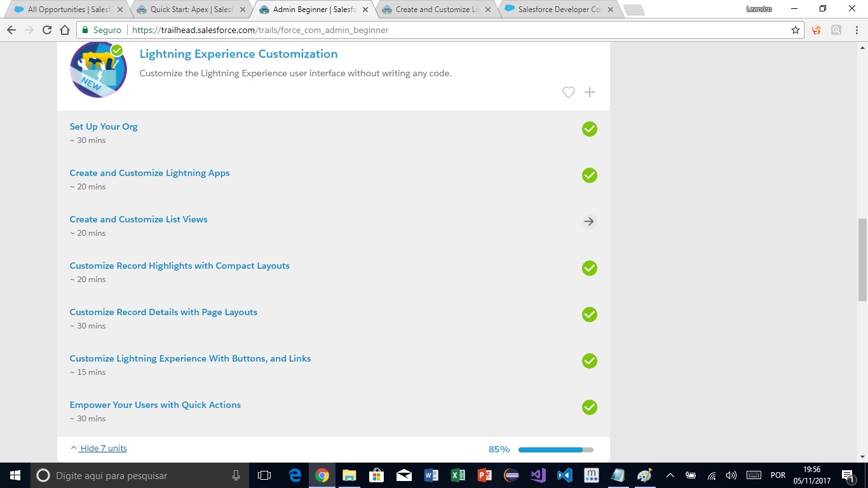Switch to the Salesforce Developer Console tab
Viewport: 868px width, 488px height.
coord(558,10)
